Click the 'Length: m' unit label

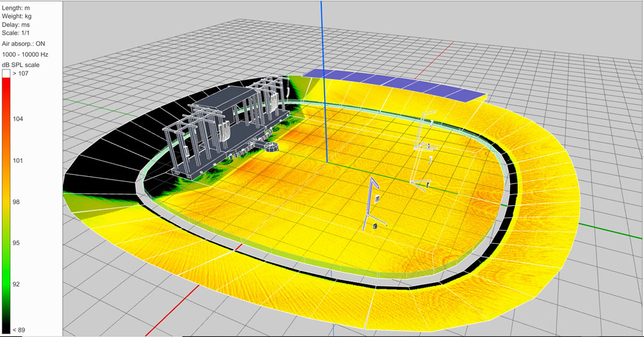[x=15, y=8]
